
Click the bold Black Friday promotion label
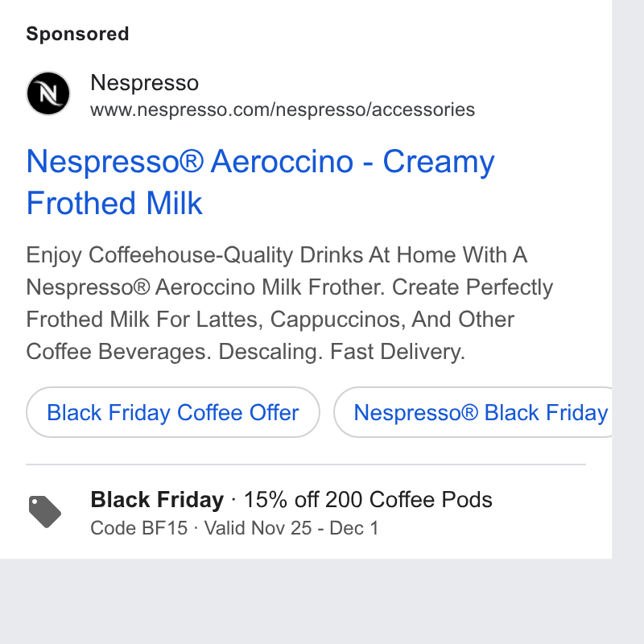pos(157,499)
